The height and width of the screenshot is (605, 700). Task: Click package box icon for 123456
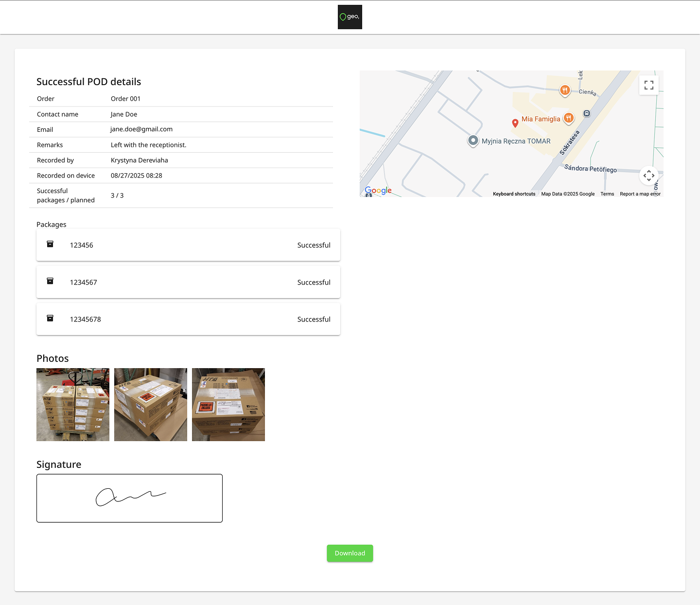50,244
